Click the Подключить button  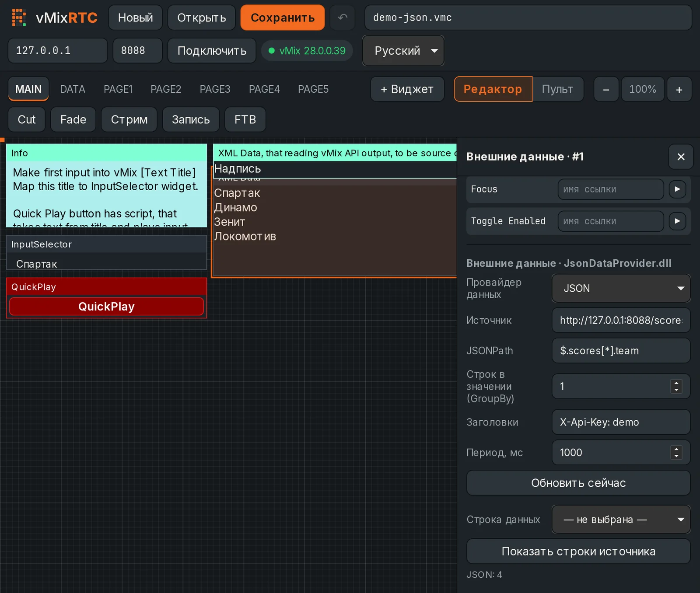[x=212, y=51]
